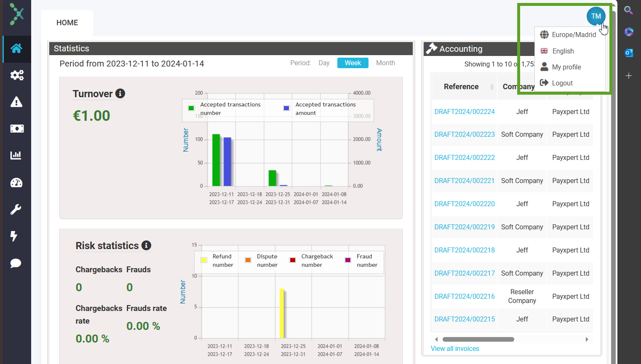Click the lightning-bolt sidebar icon
Image resolution: width=641 pixels, height=364 pixels.
point(16,236)
